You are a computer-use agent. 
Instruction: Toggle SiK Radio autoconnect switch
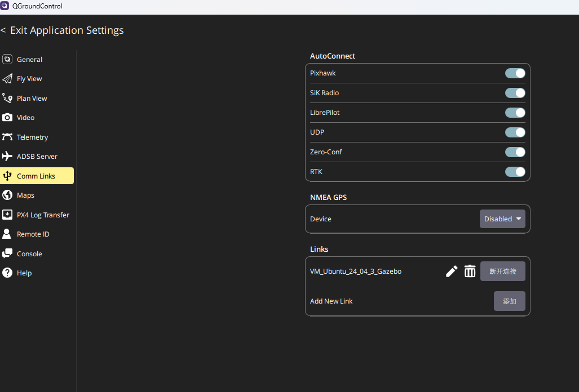pos(515,93)
